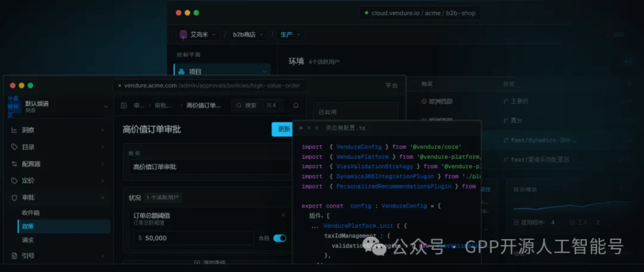Screen dimensions: 644x272
Task: Click the 1 个活跃用户 badge
Action: pos(163,198)
